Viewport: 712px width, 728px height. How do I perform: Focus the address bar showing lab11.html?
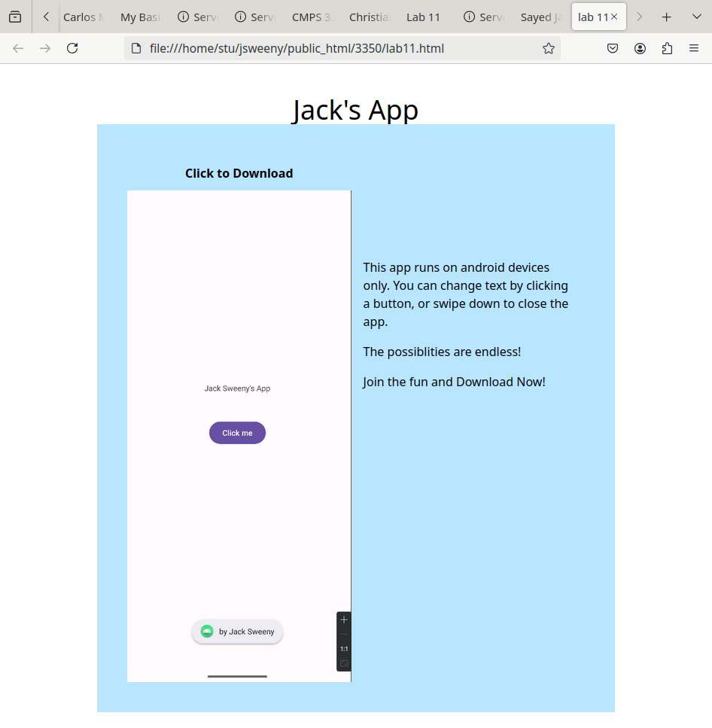coord(342,48)
